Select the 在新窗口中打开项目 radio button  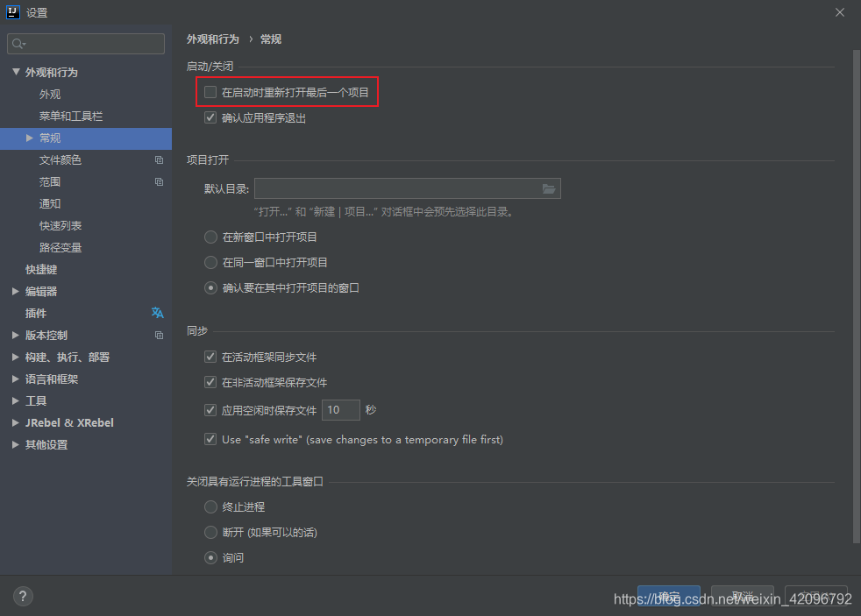(210, 236)
